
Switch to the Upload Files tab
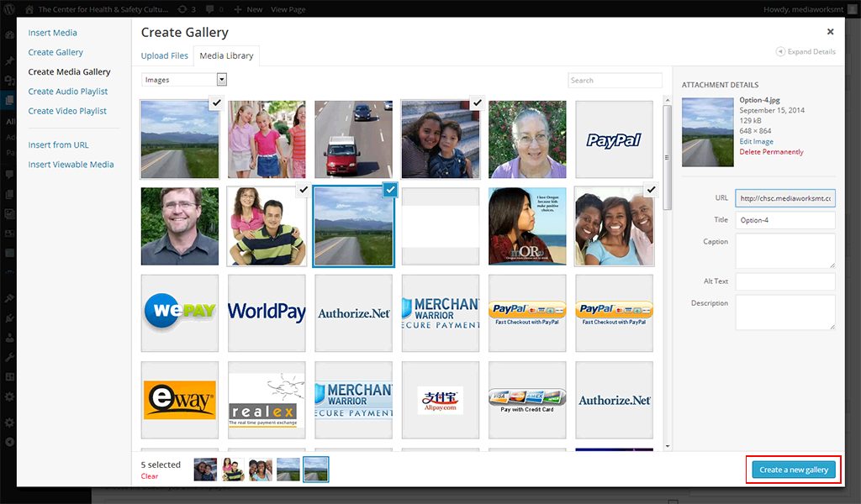pos(165,55)
